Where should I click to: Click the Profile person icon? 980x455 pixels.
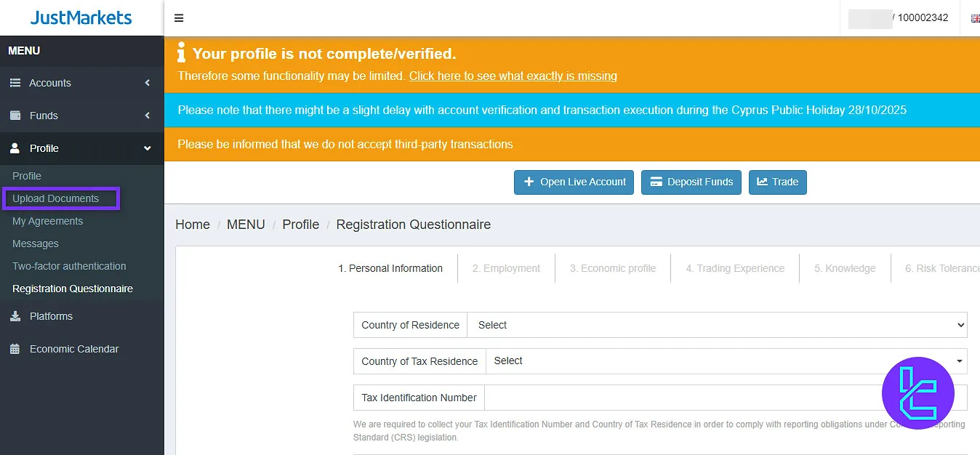click(15, 148)
